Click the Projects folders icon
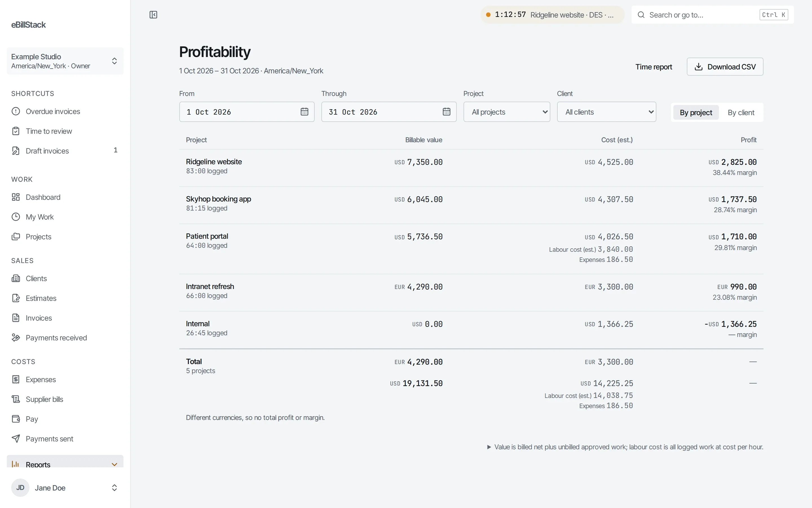 click(x=16, y=237)
